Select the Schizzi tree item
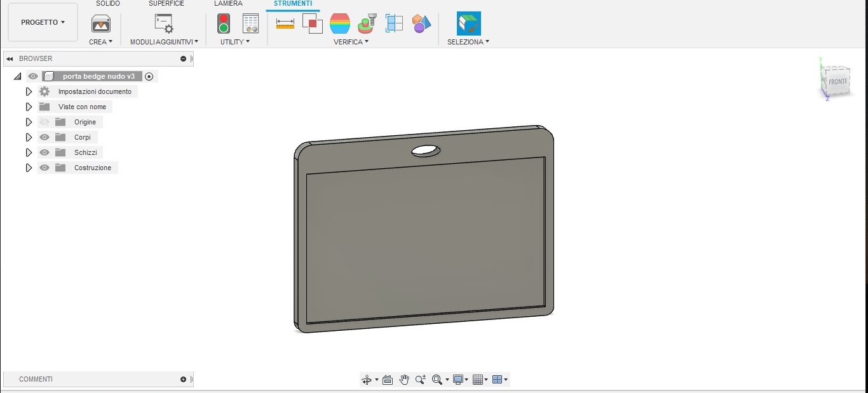The height and width of the screenshot is (393, 868). click(x=86, y=152)
